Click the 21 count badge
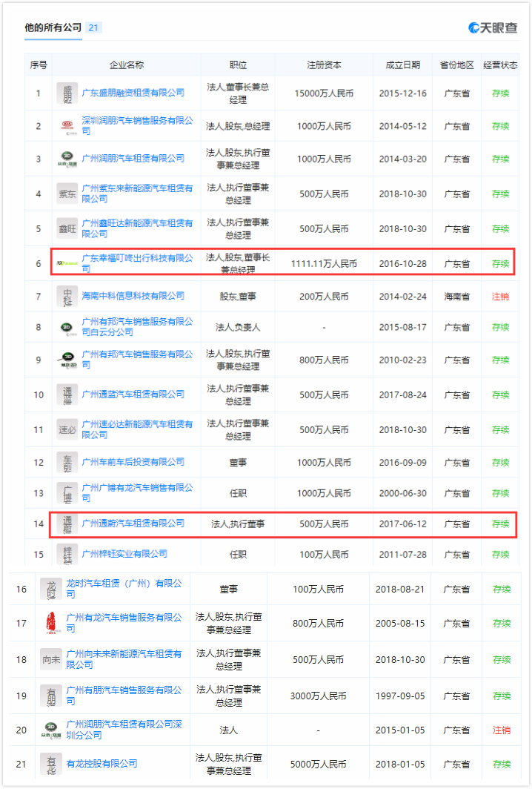This screenshot has height=789, width=532. pos(93,27)
